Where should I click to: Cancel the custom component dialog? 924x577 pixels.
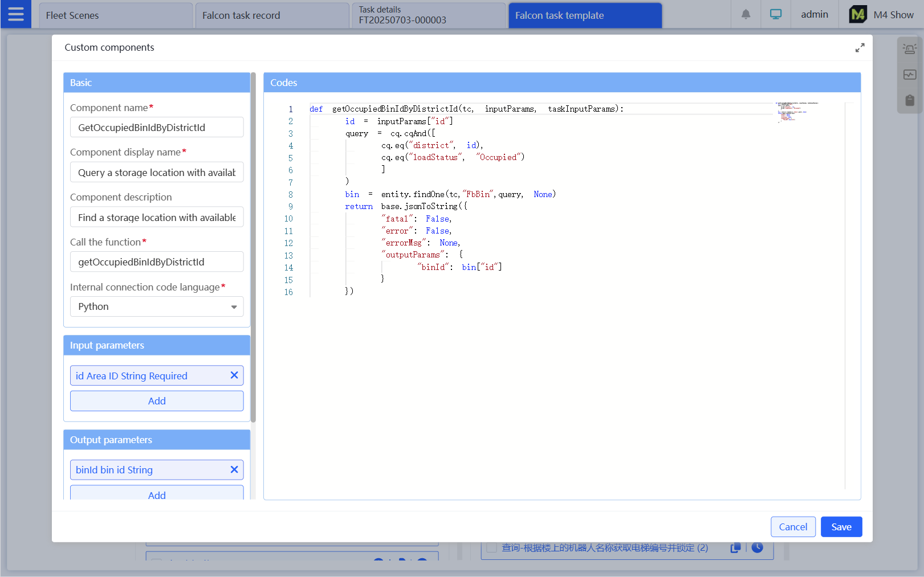point(792,527)
